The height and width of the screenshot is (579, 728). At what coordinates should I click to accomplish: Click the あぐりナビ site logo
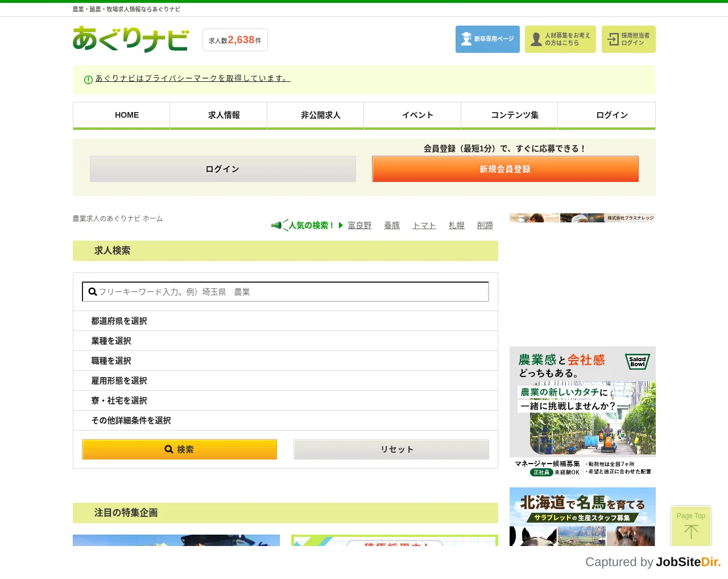[130, 39]
